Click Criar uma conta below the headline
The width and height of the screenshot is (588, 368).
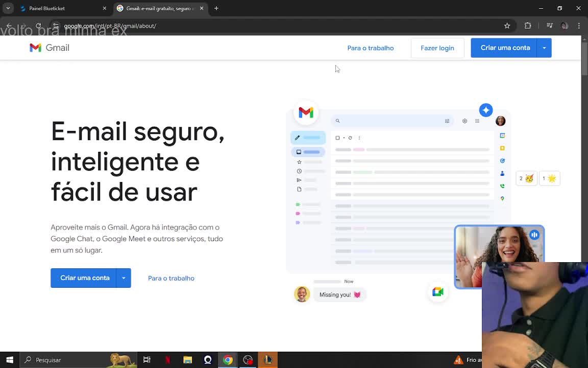click(83, 278)
